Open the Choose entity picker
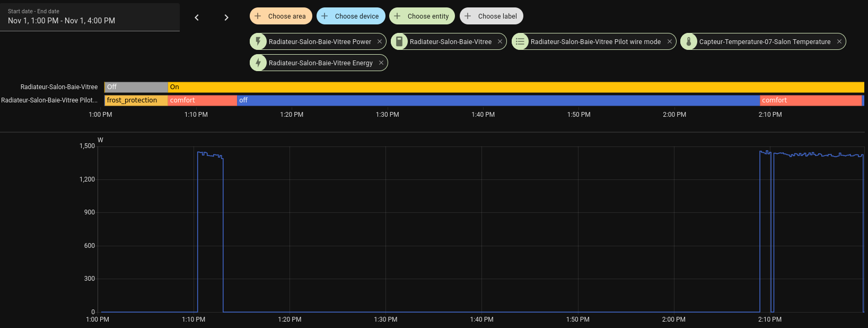The width and height of the screenshot is (868, 328). (x=422, y=16)
